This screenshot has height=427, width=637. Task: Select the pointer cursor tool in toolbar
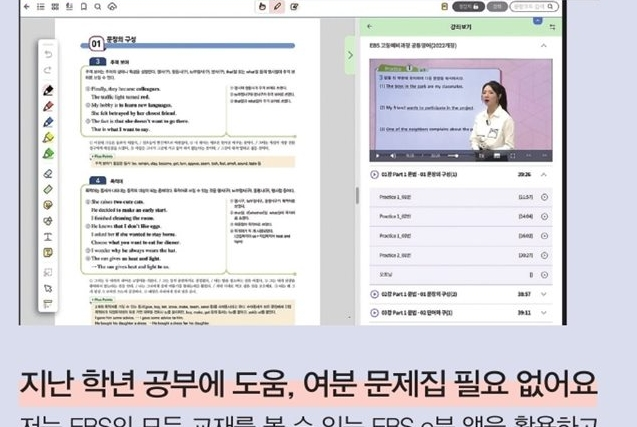(x=47, y=288)
